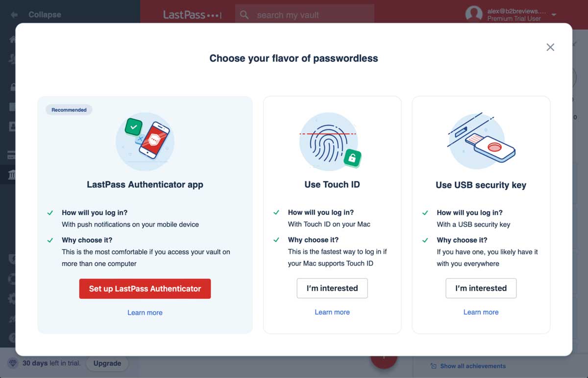The image size is (588, 378).
Task: Open the Sharing Center from the sidebar
Action: tap(12, 59)
